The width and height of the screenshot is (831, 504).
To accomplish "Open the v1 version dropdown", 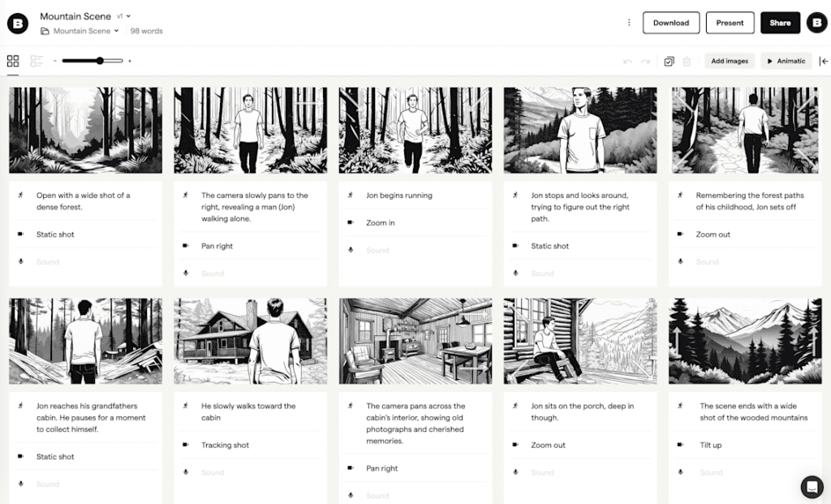I will pyautogui.click(x=123, y=16).
